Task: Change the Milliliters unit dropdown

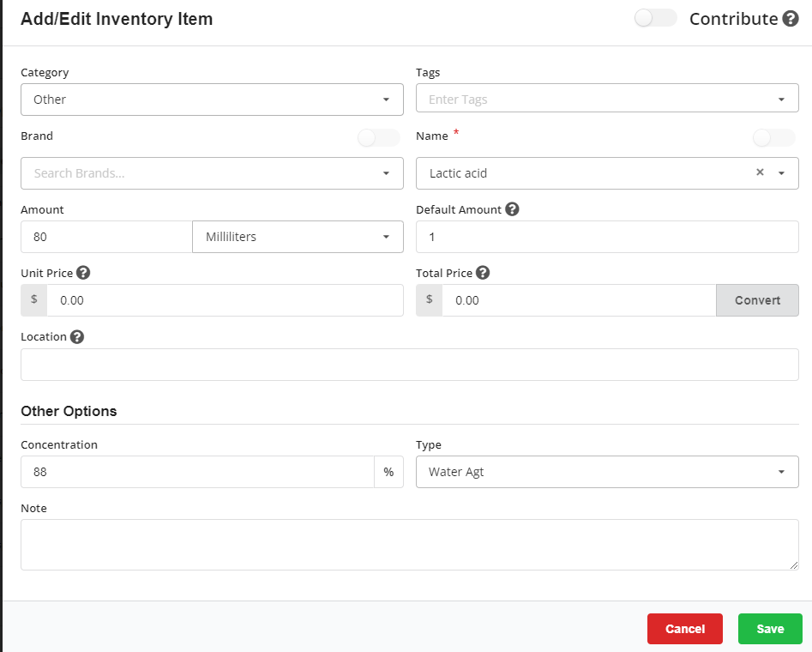Action: (x=298, y=237)
